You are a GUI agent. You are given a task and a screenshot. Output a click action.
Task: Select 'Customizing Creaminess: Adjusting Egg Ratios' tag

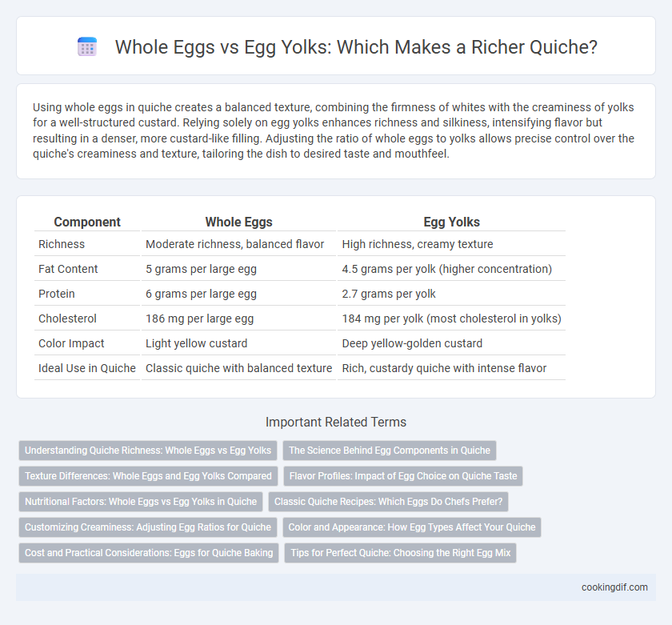coord(148,527)
